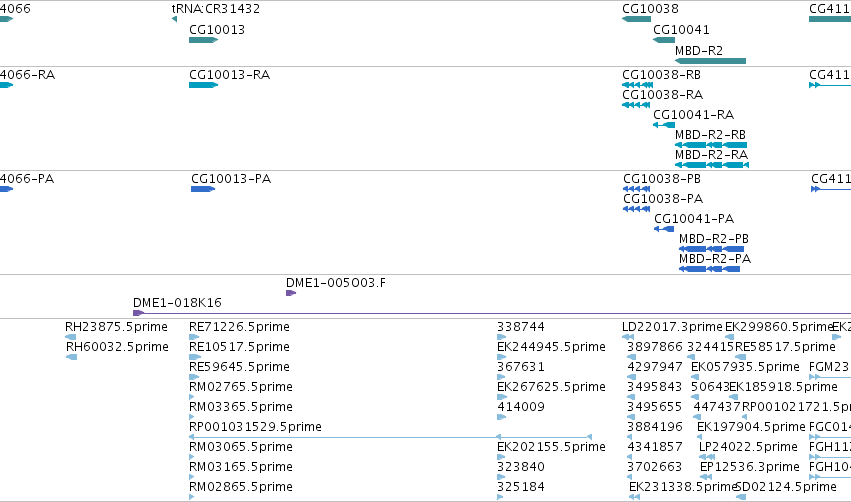Select the 3495843 feature label

655,387
